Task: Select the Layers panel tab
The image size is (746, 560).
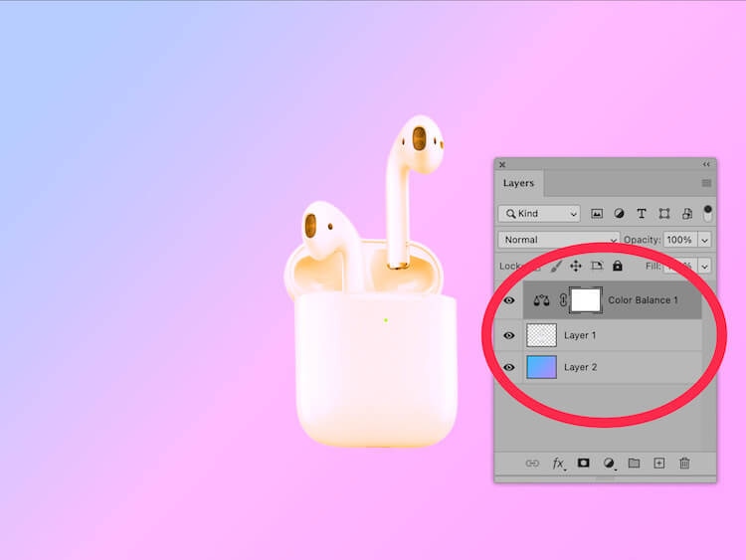Action: point(518,183)
